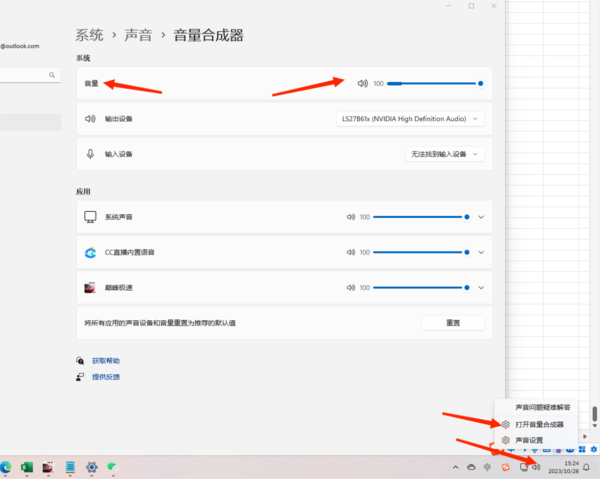The image size is (600, 479).
Task: Open Notepad from the taskbar
Action: 70,467
